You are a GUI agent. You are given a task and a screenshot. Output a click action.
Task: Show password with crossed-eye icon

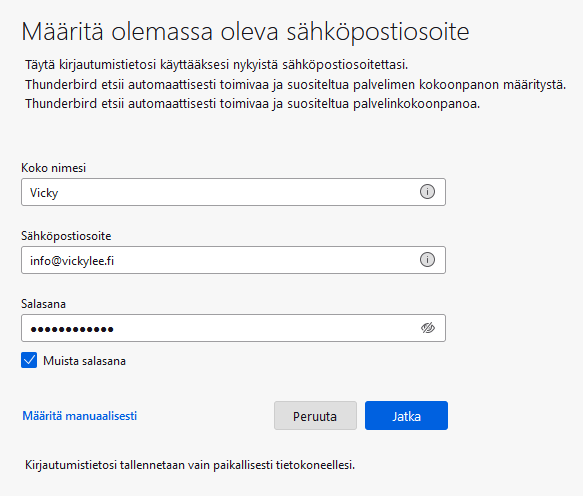(428, 328)
